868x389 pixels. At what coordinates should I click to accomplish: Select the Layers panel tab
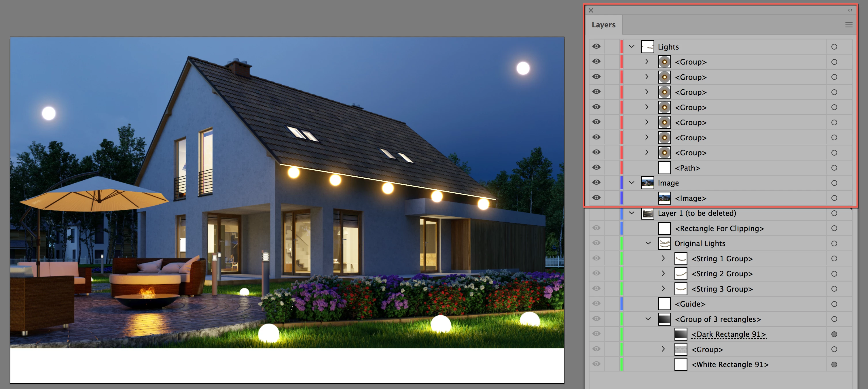coord(603,25)
